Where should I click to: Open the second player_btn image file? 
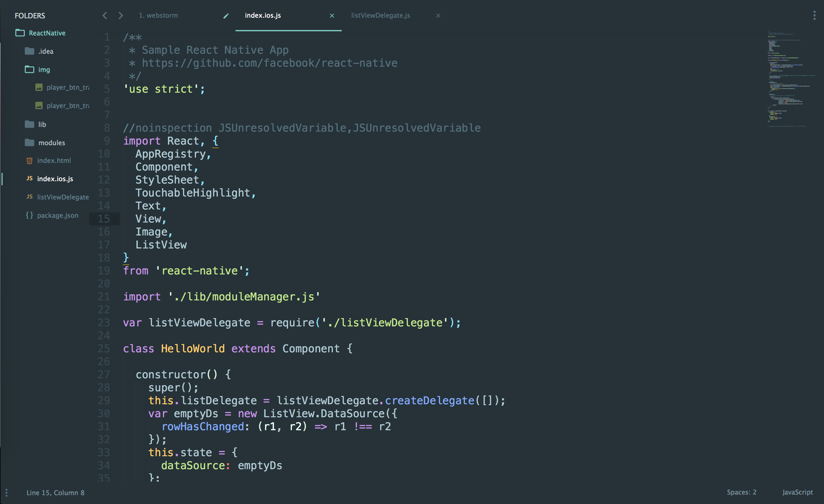[68, 106]
